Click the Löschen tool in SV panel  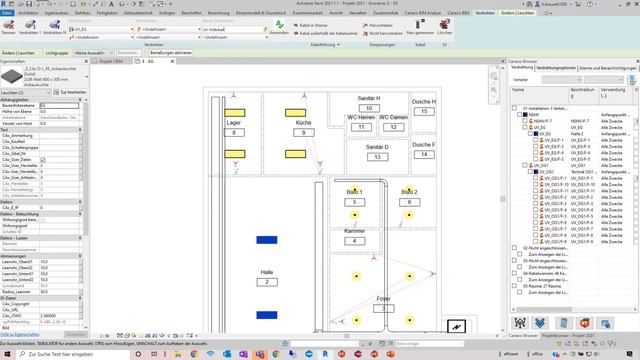pyautogui.click(x=444, y=27)
